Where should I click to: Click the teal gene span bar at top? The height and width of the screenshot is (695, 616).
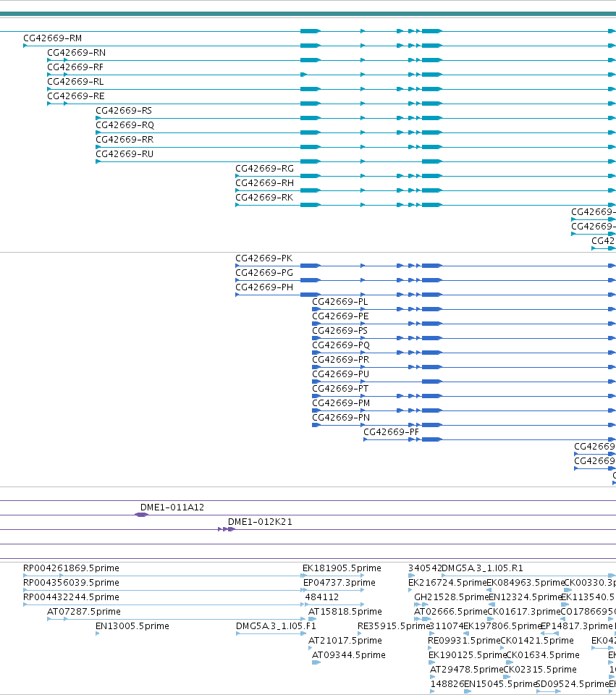tap(308, 14)
